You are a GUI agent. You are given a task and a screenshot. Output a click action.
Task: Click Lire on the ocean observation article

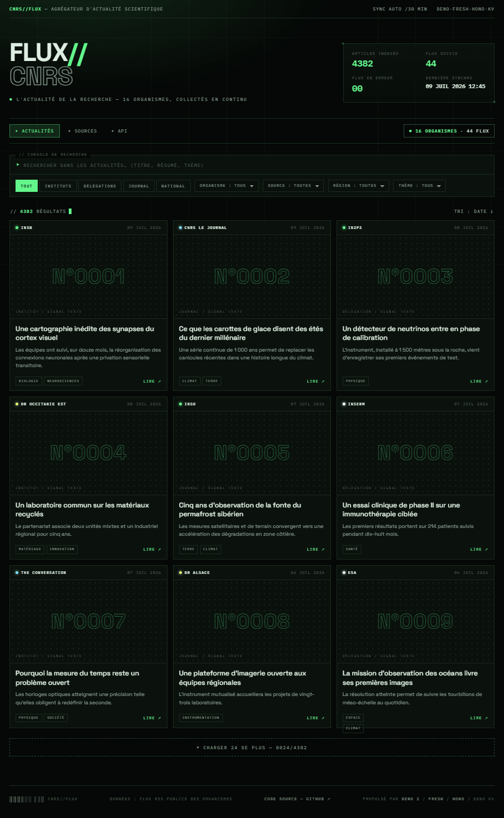tap(478, 718)
